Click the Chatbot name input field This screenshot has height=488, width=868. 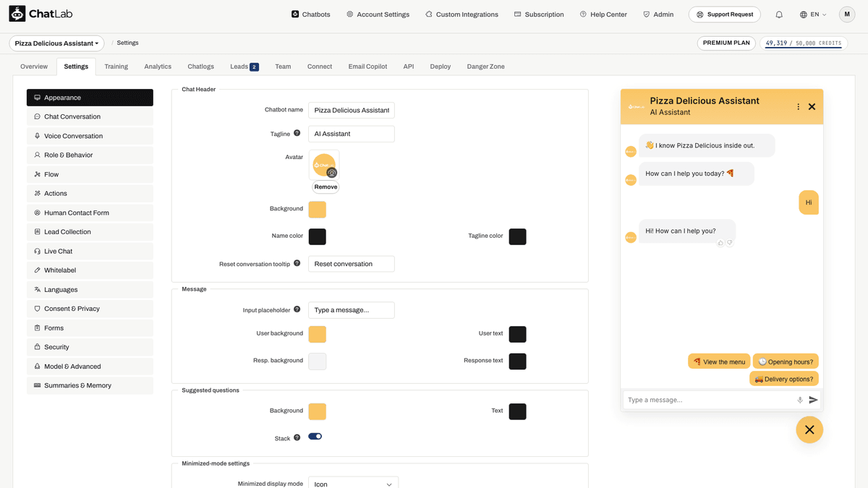pyautogui.click(x=352, y=111)
